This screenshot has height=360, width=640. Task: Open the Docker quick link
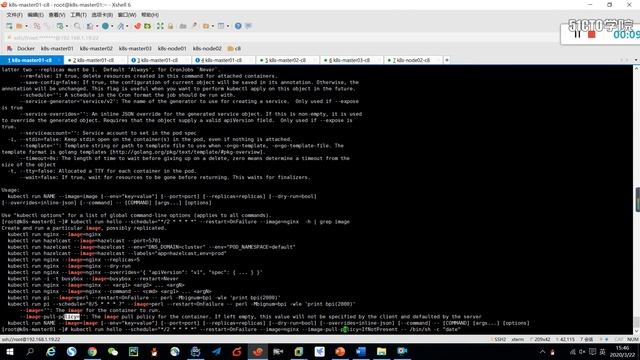click(x=26, y=49)
